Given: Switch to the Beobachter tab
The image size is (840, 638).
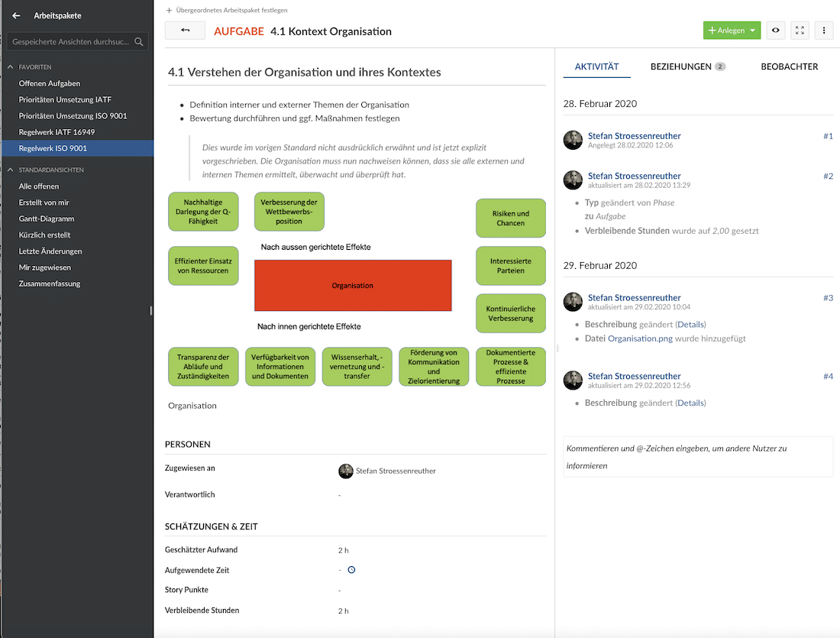Looking at the screenshot, I should pyautogui.click(x=789, y=66).
